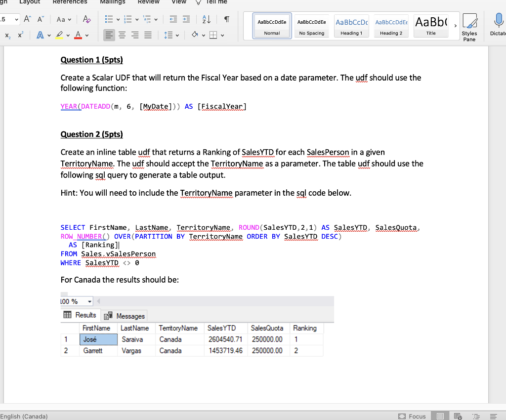Expand the bullet style dropdown arrow

coord(118,20)
